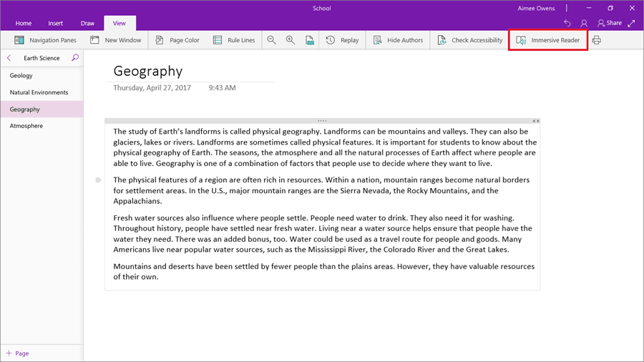The width and height of the screenshot is (644, 362).
Task: Click the note container's top drag handle dots
Action: pos(322,121)
